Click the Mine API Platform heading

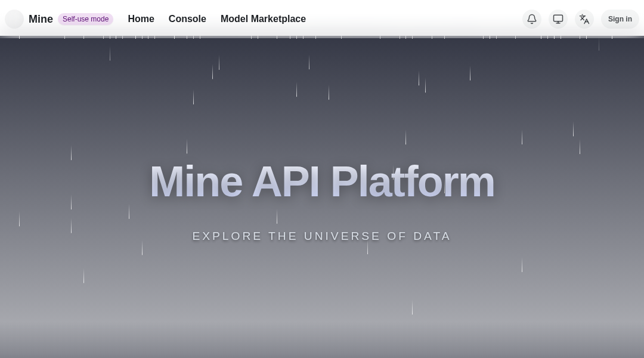pyautogui.click(x=322, y=181)
